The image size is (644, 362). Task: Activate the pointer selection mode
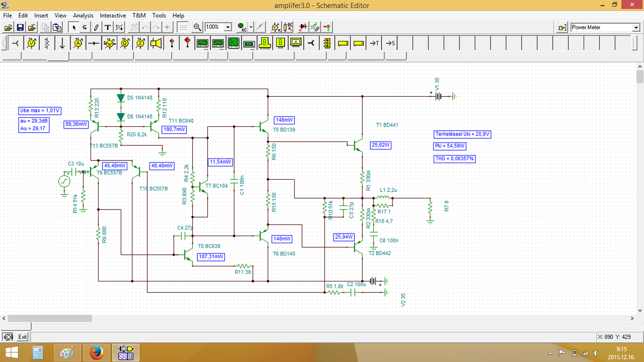pyautogui.click(x=73, y=27)
